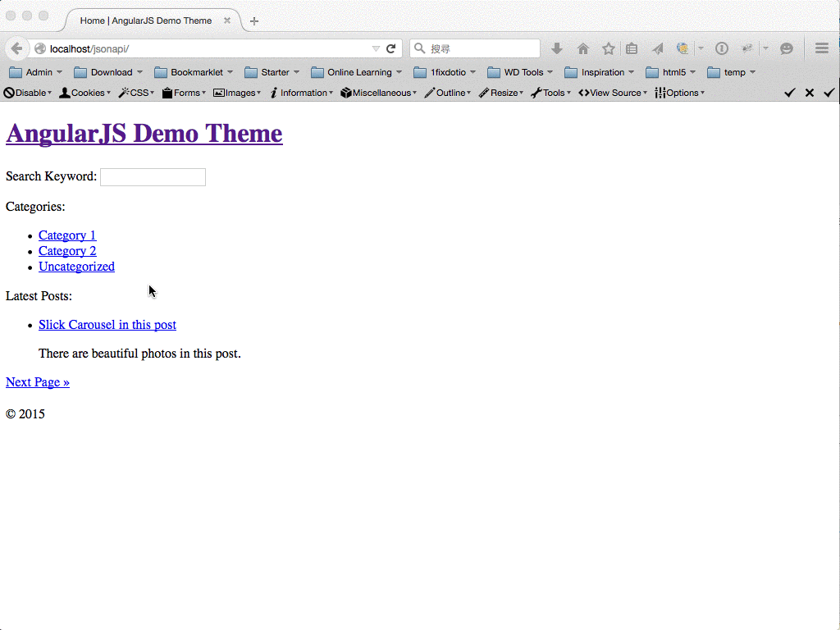Image resolution: width=840 pixels, height=630 pixels.
Task: Open the Category 2 link
Action: (x=67, y=251)
